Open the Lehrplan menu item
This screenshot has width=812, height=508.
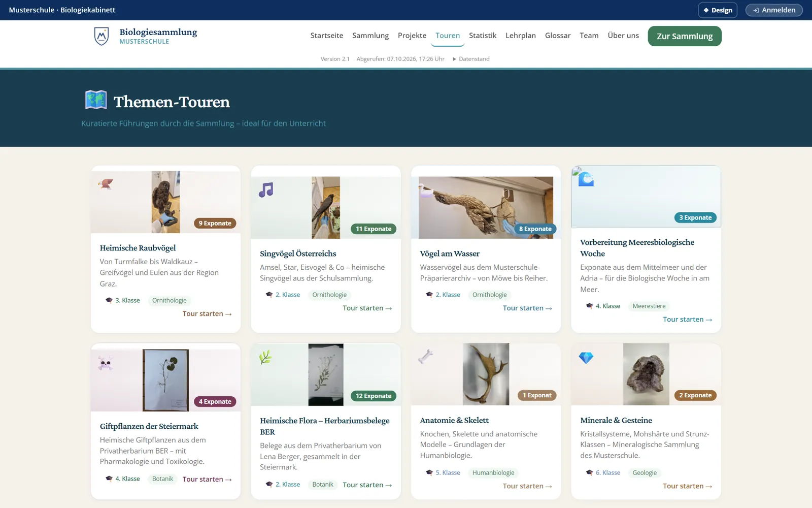click(x=521, y=36)
